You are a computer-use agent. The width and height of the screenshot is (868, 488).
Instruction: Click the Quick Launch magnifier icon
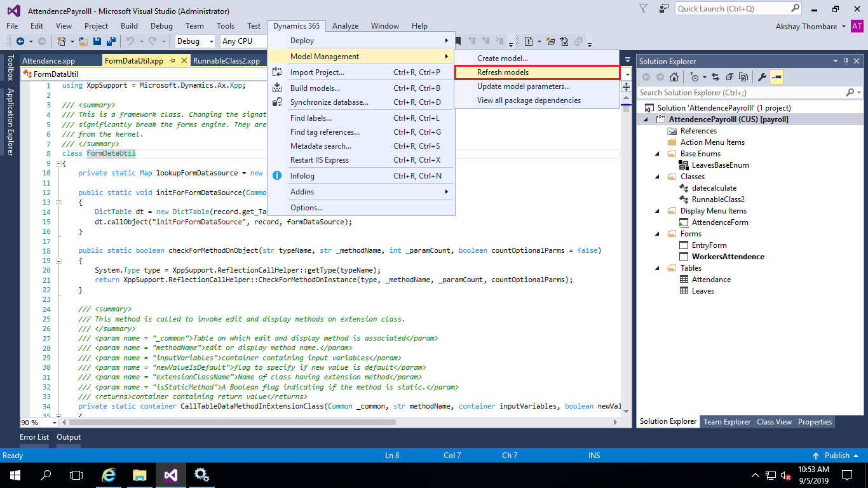click(796, 8)
